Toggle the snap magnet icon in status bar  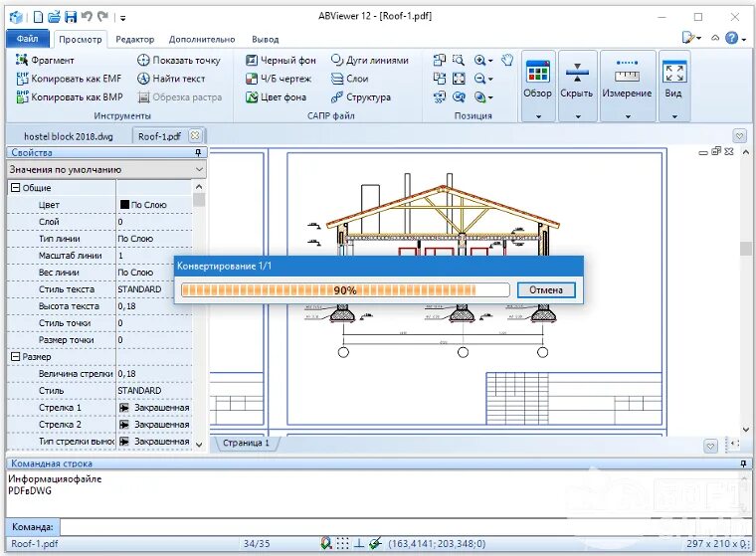[x=326, y=543]
